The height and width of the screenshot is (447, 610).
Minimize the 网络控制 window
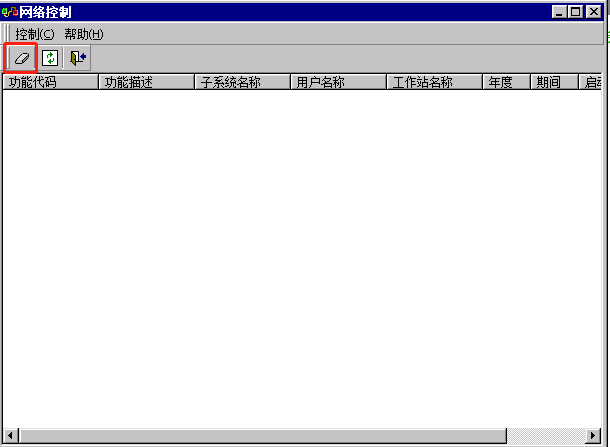point(559,12)
